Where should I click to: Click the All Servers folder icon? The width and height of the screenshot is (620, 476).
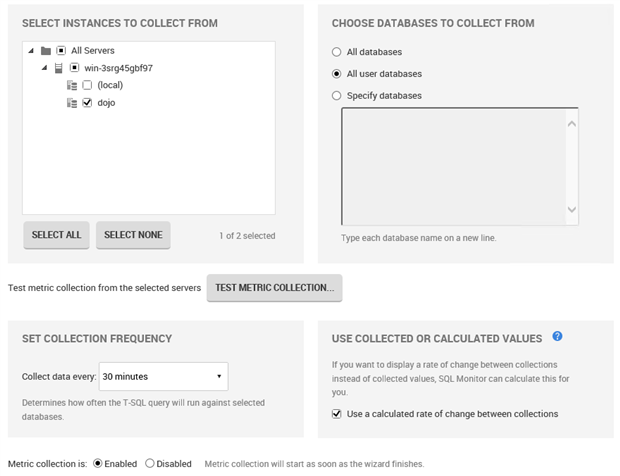pyautogui.click(x=46, y=51)
